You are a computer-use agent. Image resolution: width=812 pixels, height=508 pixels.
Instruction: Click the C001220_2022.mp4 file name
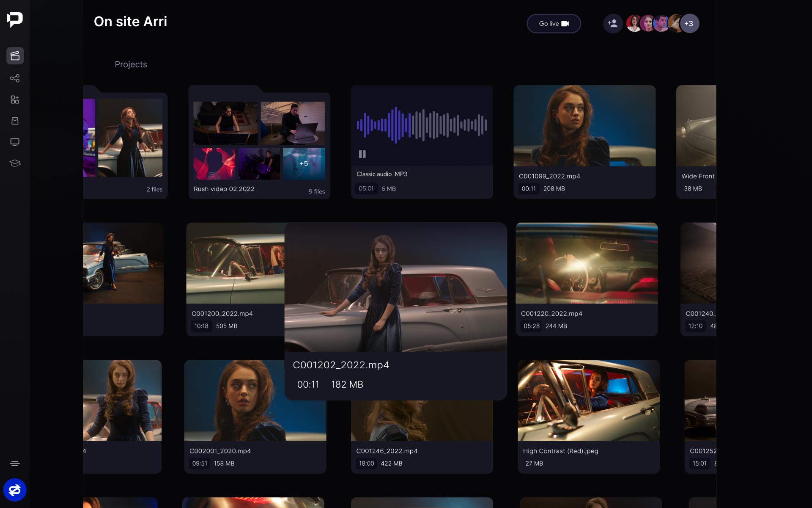pyautogui.click(x=551, y=314)
